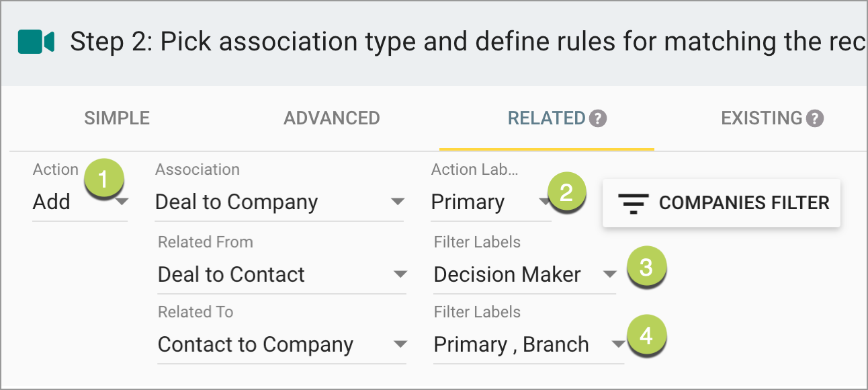The height and width of the screenshot is (390, 868).
Task: Switch to the SIMPLE tab
Action: [116, 118]
